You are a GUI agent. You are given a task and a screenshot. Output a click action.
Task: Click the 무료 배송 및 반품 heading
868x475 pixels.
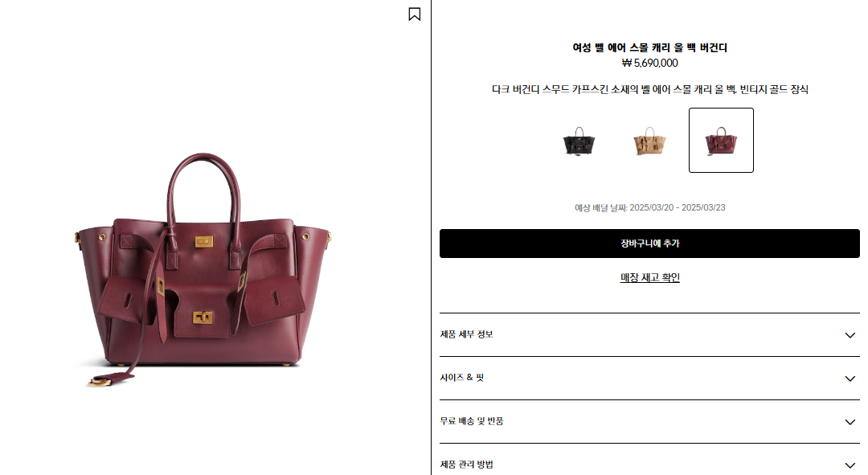[x=471, y=420]
